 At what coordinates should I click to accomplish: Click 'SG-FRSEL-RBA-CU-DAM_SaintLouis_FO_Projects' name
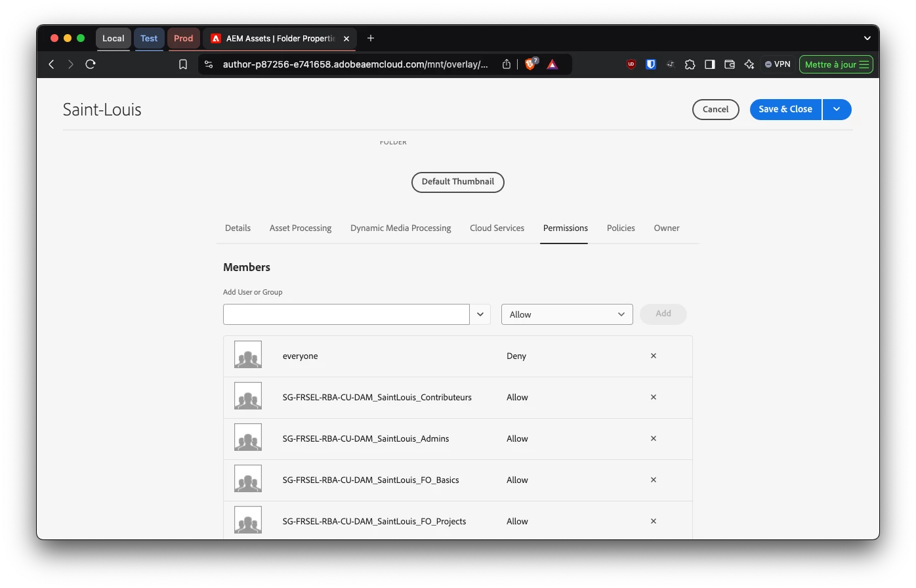(374, 522)
